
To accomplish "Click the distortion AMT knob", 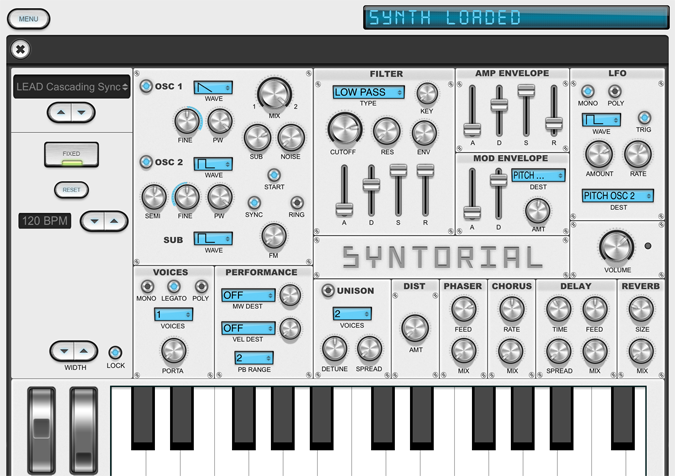I will [x=414, y=327].
